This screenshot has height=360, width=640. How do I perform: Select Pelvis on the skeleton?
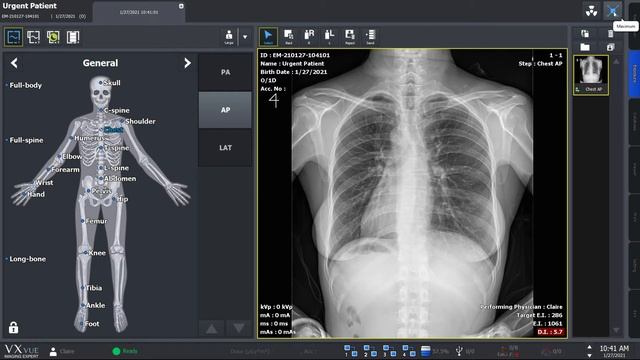[x=100, y=191]
